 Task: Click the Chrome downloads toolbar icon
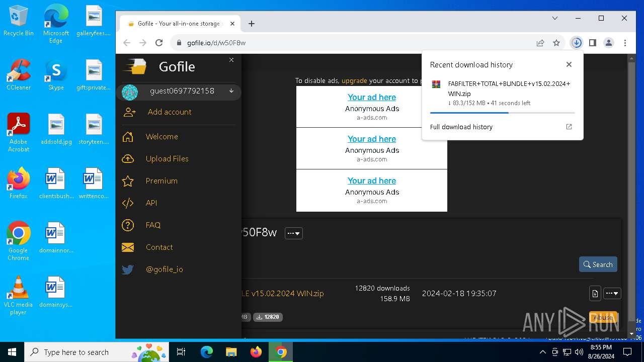pos(577,43)
